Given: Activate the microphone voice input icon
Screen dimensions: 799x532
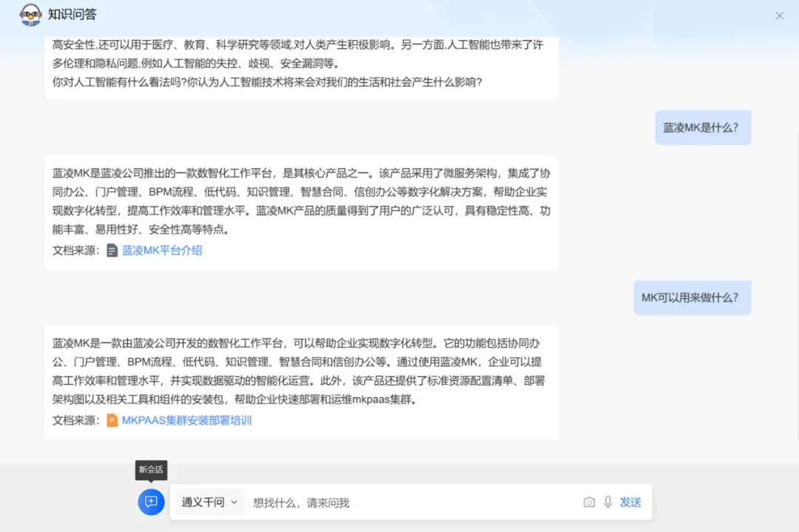Looking at the screenshot, I should tap(608, 502).
